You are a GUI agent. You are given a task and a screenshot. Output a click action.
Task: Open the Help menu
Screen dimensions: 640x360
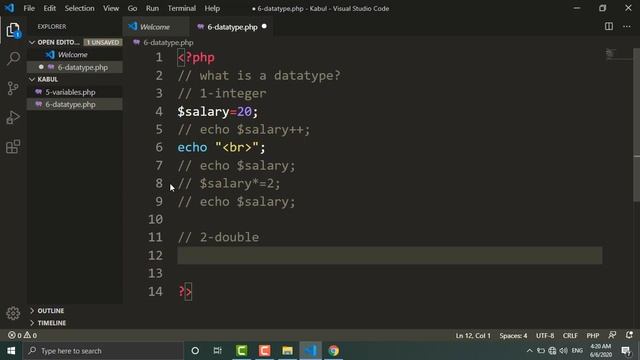[212, 8]
